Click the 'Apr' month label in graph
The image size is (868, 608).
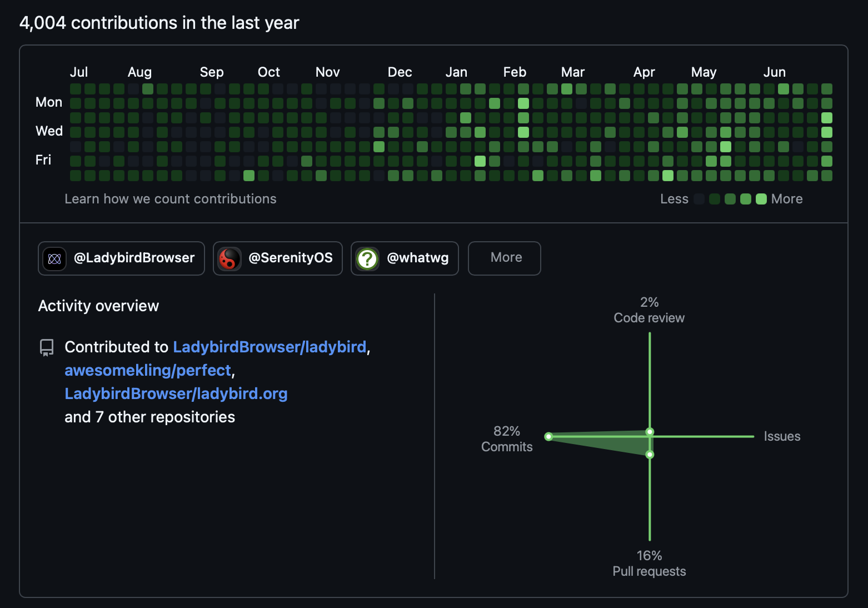644,72
